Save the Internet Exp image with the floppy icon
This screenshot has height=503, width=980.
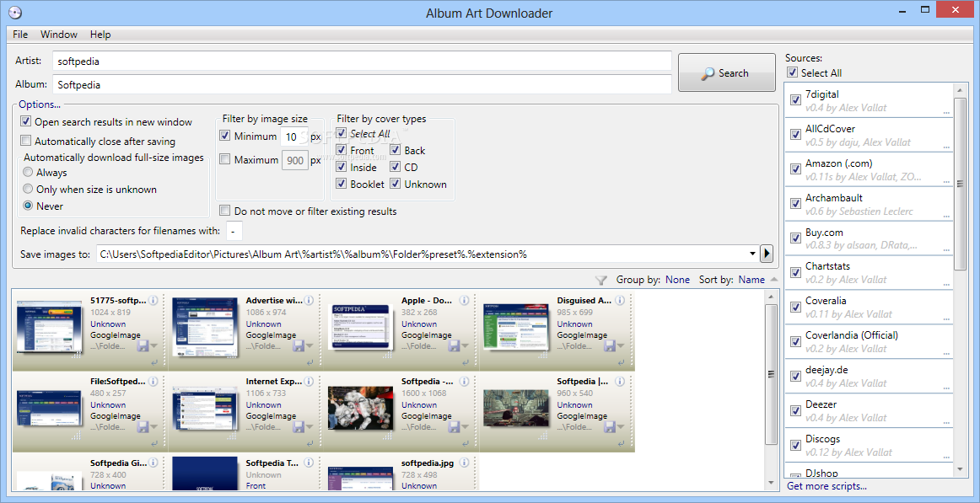(298, 427)
